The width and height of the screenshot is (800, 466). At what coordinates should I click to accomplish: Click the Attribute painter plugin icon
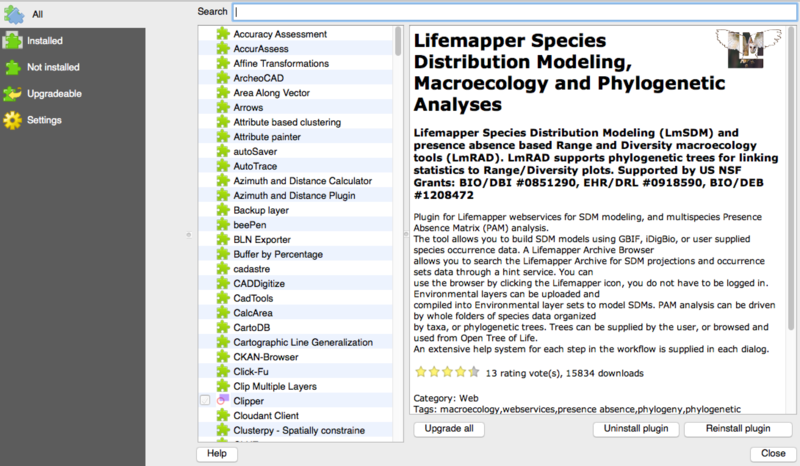223,137
